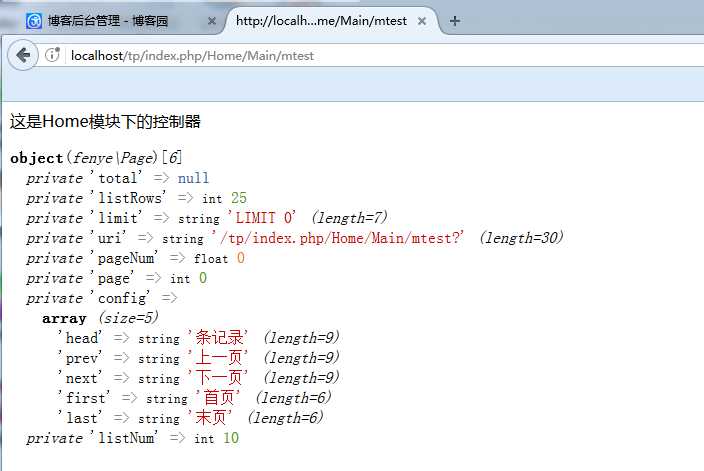Click the '下一页' string value
The height and width of the screenshot is (471, 704).
click(219, 378)
